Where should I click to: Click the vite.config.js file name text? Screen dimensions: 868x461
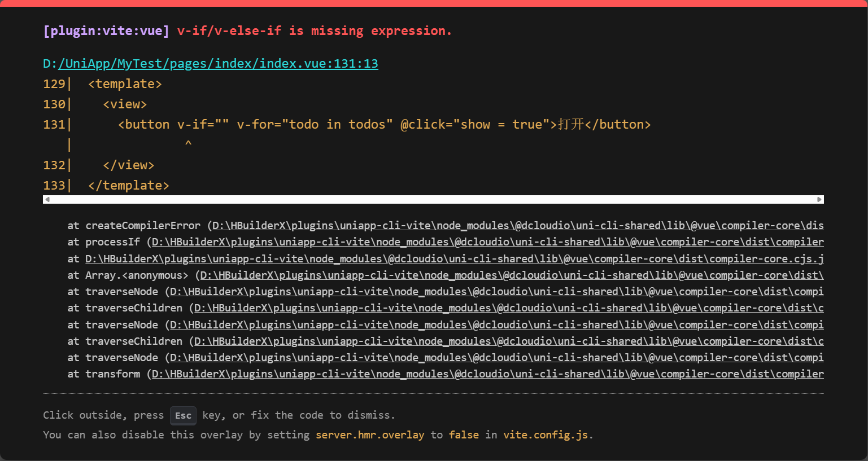pyautogui.click(x=546, y=435)
